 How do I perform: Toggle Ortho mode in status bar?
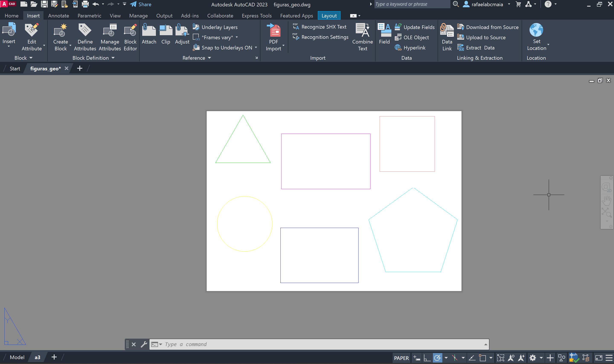(427, 358)
